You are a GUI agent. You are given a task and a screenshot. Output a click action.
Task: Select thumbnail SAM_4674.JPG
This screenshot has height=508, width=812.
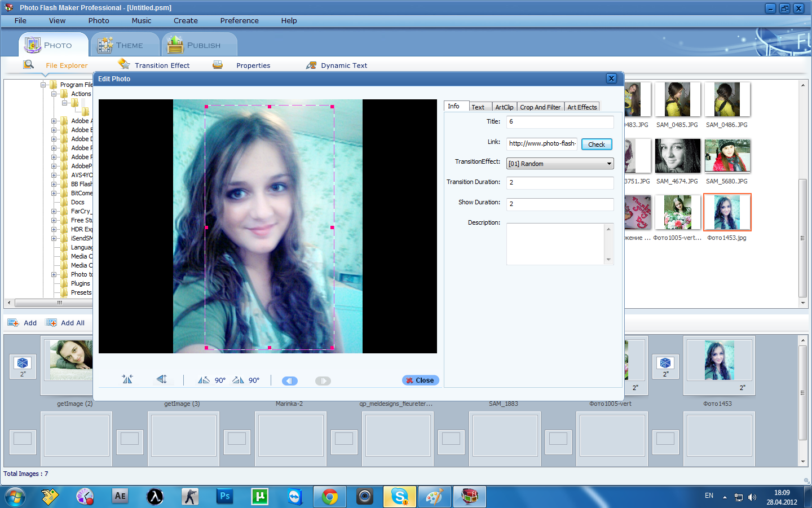[677, 156]
